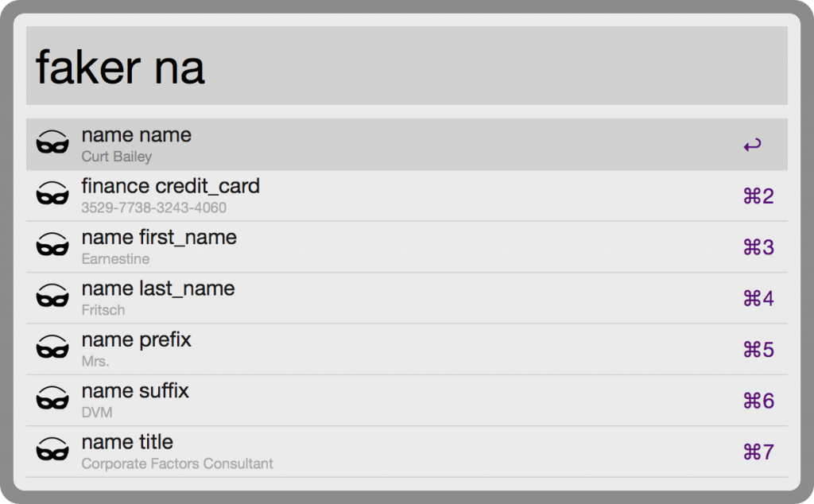Click the 'Corporate Factors Consultant' subtitle text

(177, 463)
